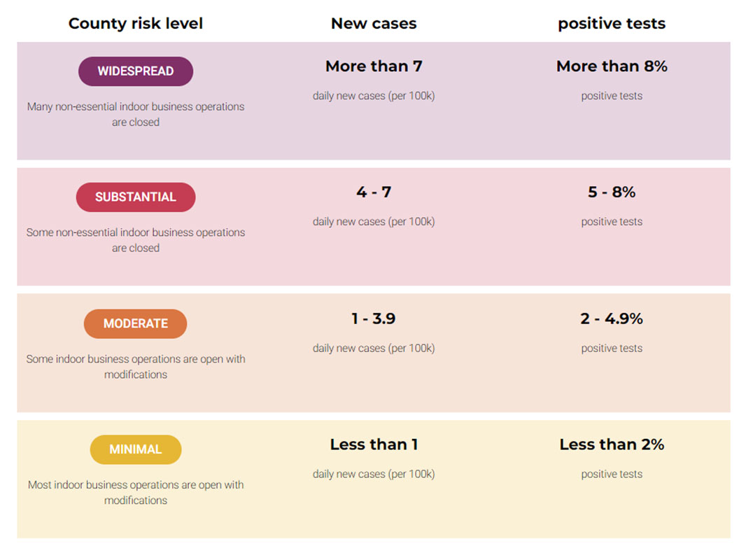Click Some indoor business operations are open text
The width and height of the screenshot is (753, 560).
point(127,359)
